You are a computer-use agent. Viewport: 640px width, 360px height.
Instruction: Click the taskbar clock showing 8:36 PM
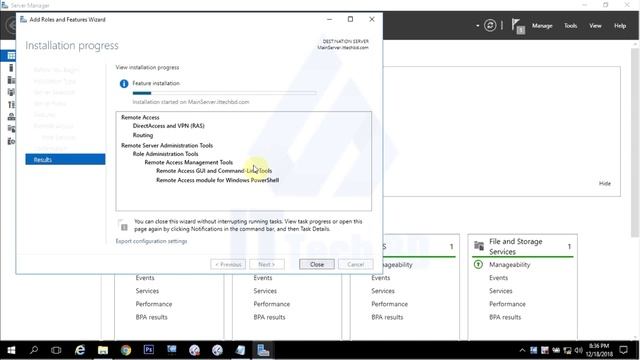point(599,350)
